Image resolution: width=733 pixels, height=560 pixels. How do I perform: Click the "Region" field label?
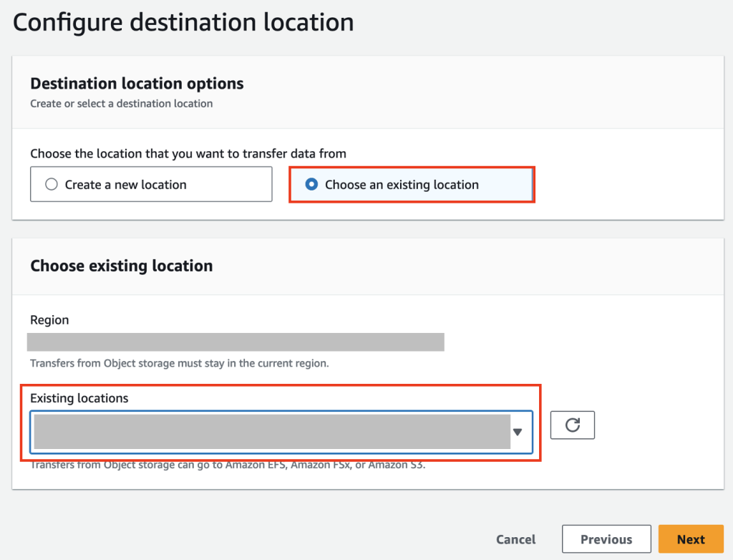[x=49, y=320]
